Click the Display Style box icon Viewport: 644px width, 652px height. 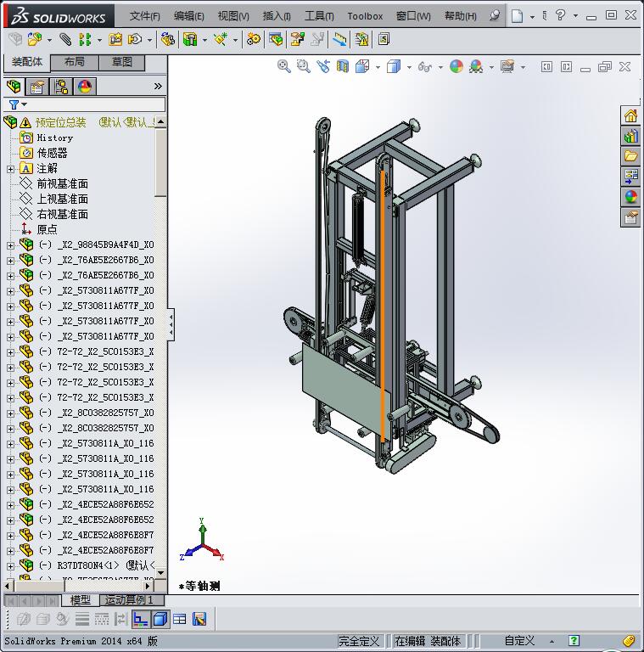point(394,66)
